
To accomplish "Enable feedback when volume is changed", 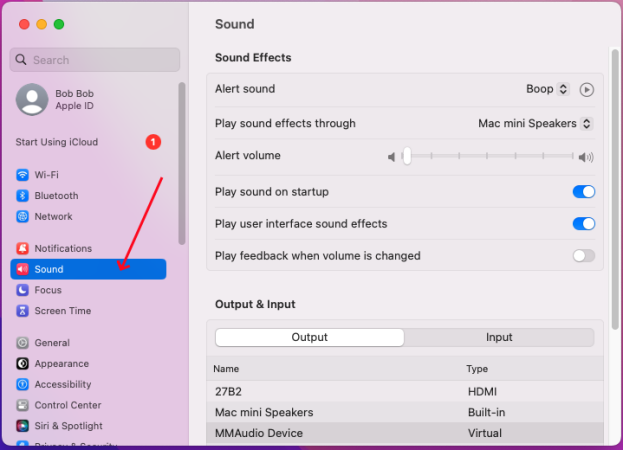I will point(583,256).
